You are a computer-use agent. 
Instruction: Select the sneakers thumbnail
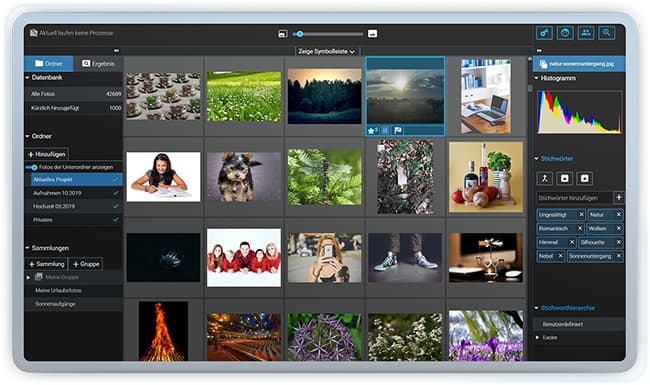[x=405, y=257]
